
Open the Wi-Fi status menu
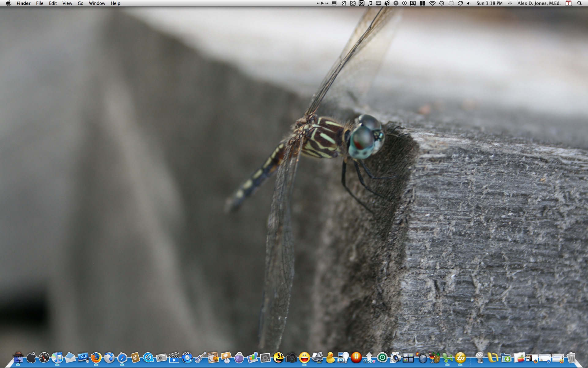(x=432, y=3)
